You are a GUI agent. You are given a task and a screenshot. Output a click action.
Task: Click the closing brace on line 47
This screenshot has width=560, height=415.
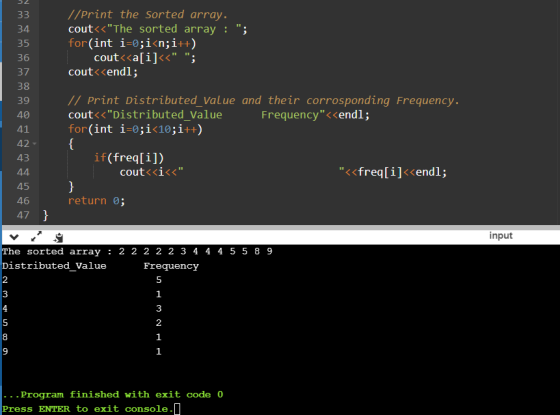45,215
